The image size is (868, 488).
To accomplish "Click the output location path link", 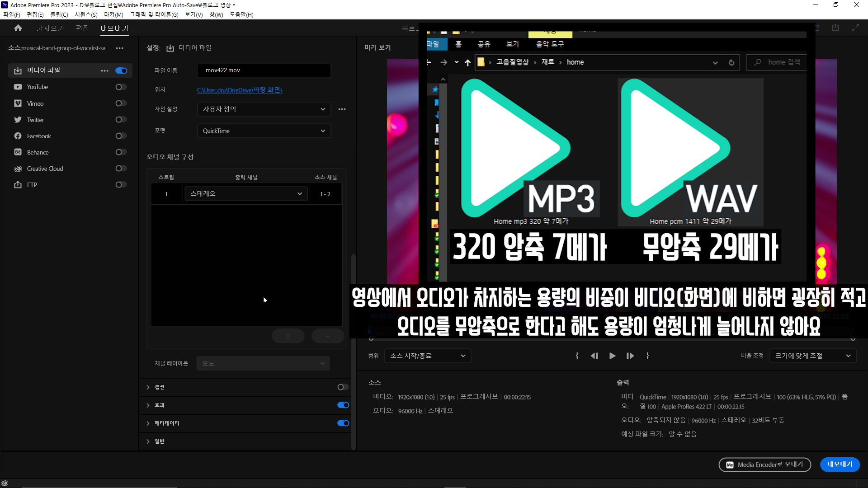I will pos(240,90).
